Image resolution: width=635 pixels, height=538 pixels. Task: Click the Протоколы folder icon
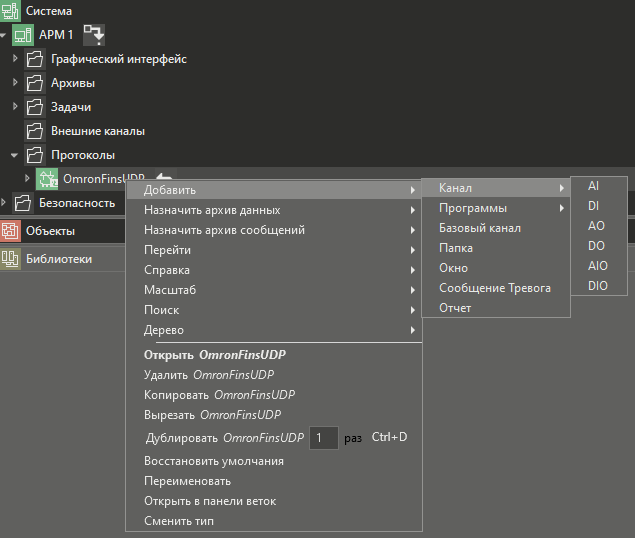pos(35,155)
